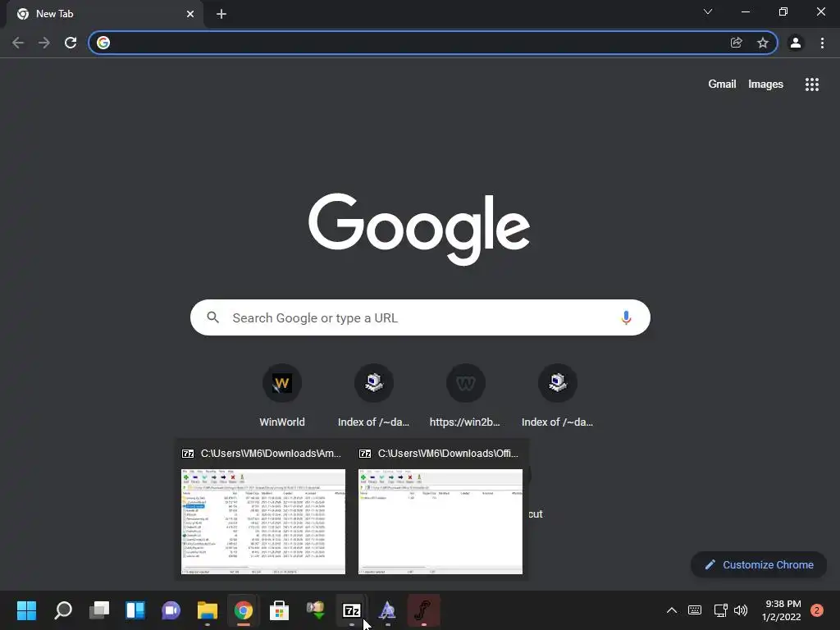Show hidden tray icons chevron
Image resolution: width=840 pixels, height=630 pixels.
671,610
